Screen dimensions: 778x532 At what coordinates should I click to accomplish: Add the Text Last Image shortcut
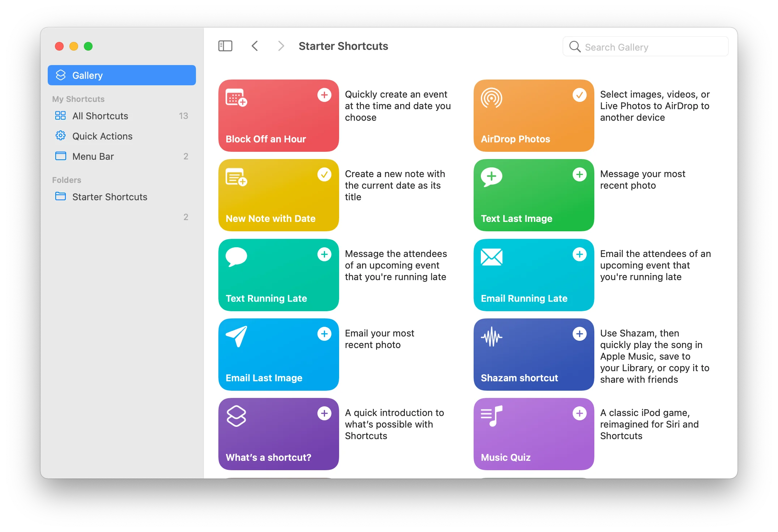tap(580, 175)
